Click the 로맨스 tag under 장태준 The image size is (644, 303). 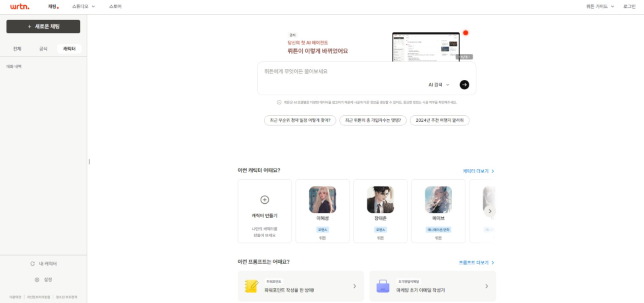point(380,230)
